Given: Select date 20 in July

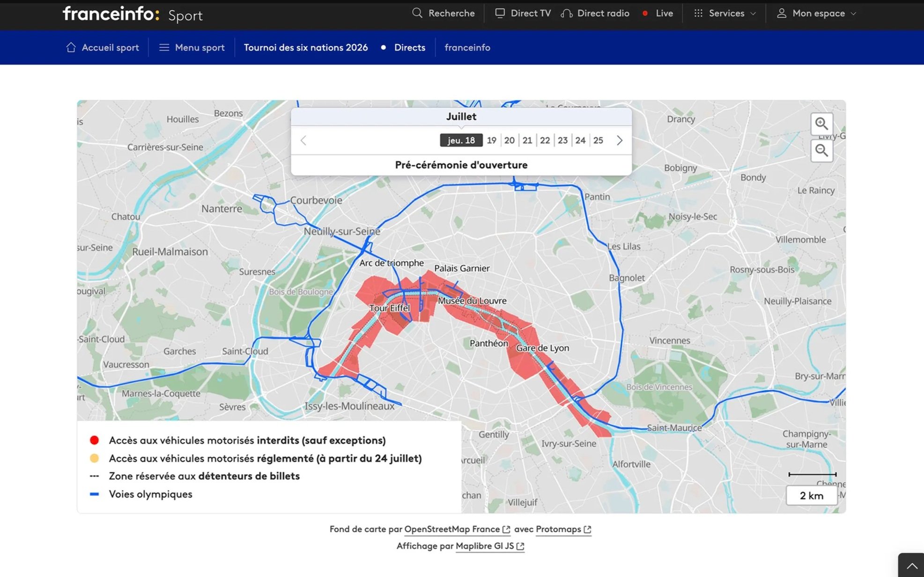Looking at the screenshot, I should [510, 140].
